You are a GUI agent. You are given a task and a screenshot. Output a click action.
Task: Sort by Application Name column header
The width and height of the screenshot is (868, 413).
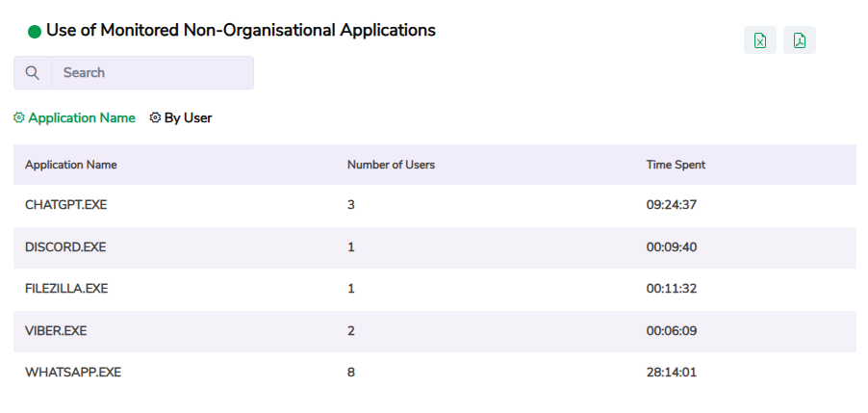[71, 165]
